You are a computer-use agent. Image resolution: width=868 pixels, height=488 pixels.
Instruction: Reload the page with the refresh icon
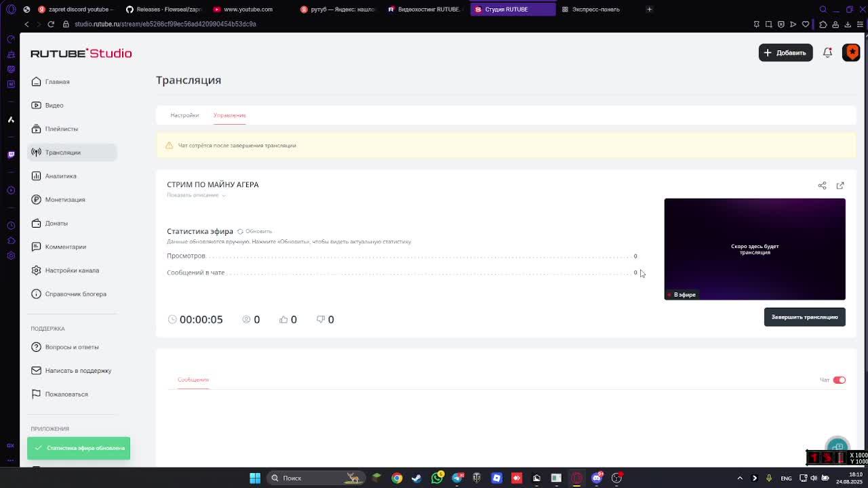tap(51, 24)
